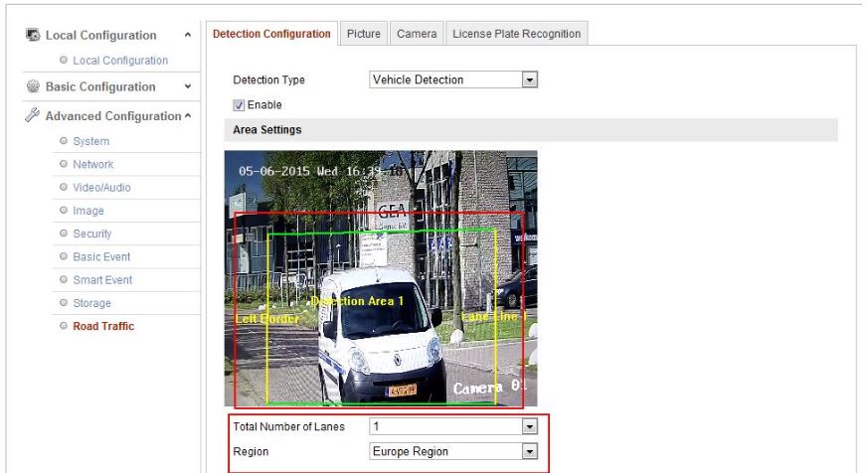Click the Basic Configuration heading text

100,86
